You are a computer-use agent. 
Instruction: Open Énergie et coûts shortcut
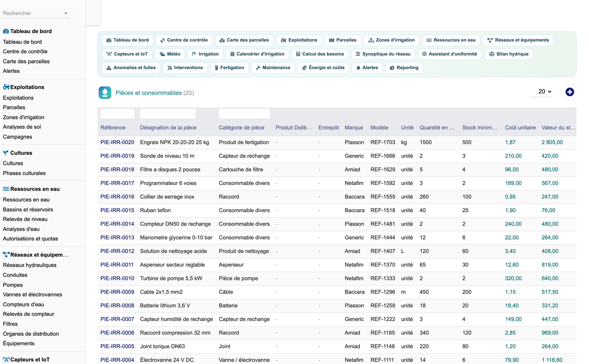point(323,68)
